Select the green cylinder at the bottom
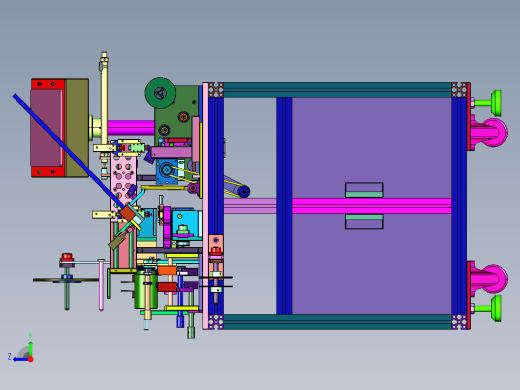Viewport: 520px width, 390px height. click(146, 289)
